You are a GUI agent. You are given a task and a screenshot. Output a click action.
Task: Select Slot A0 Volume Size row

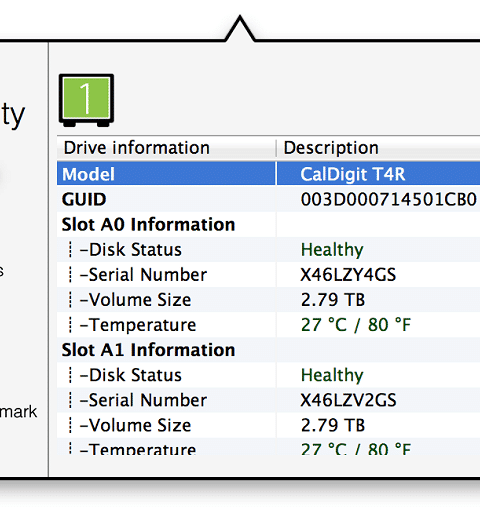coord(268,300)
